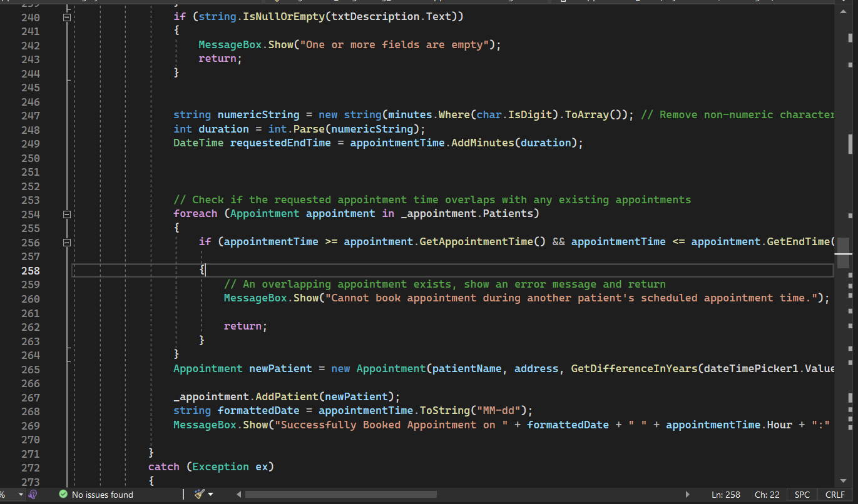Toggle the SPC indentation setting
This screenshot has width=858, height=504.
802,495
